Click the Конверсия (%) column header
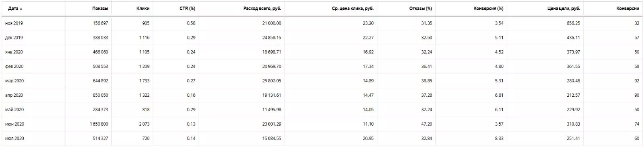The image size is (644, 147). 488,8
